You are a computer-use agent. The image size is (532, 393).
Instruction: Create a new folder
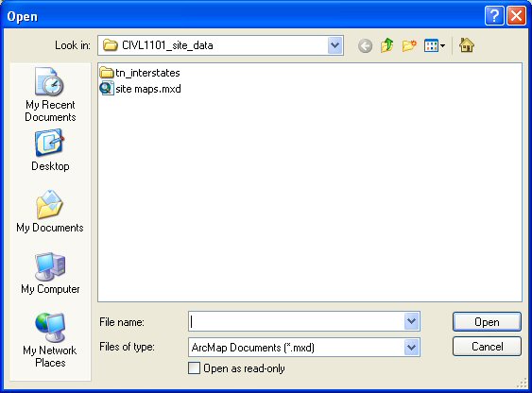click(409, 45)
